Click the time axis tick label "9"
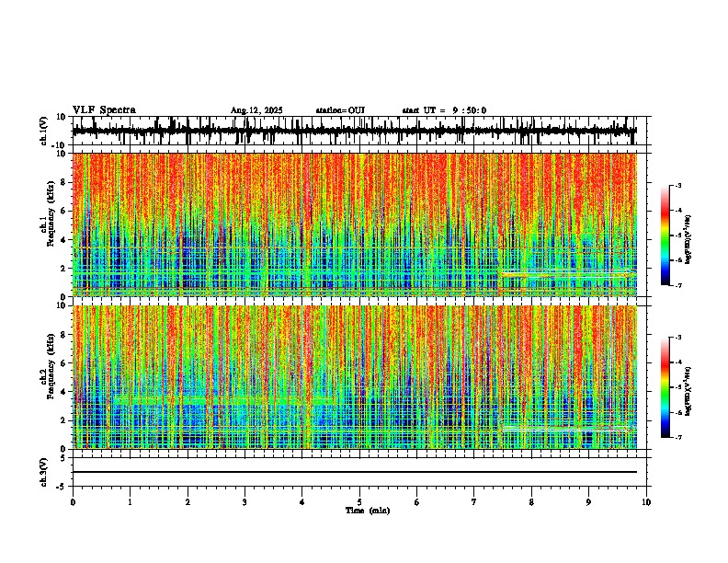Image resolution: width=728 pixels, height=563 pixels. point(588,502)
